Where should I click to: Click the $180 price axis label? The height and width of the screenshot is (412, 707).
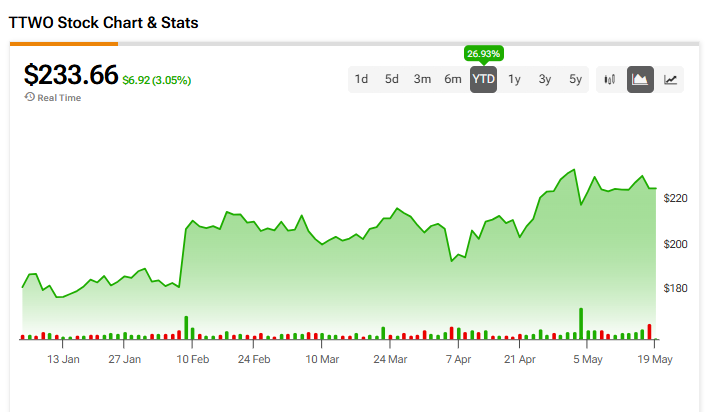point(675,288)
